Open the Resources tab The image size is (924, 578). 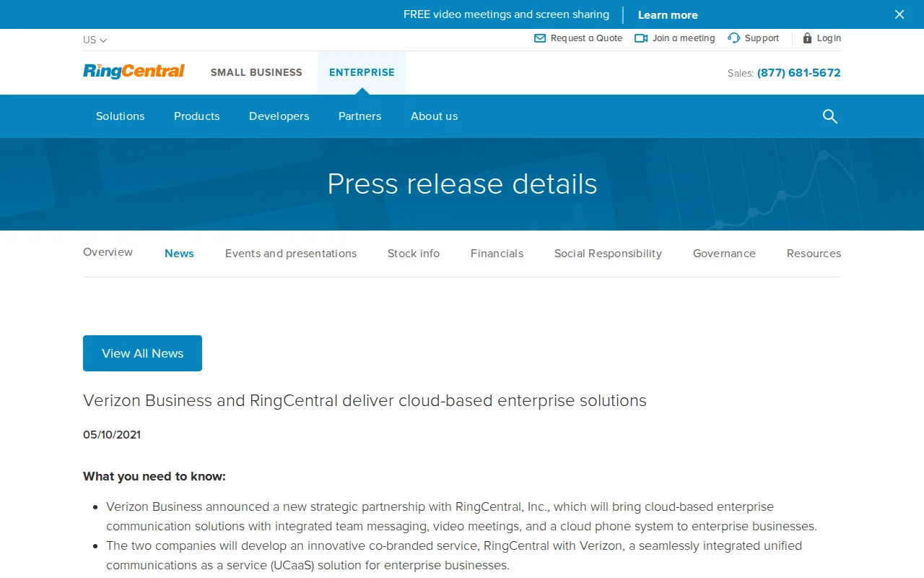[x=814, y=254]
